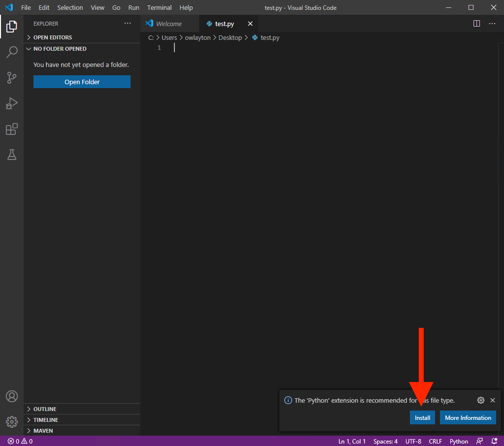The image size is (504, 446).
Task: Open the Source Control view icon
Action: [x=11, y=78]
